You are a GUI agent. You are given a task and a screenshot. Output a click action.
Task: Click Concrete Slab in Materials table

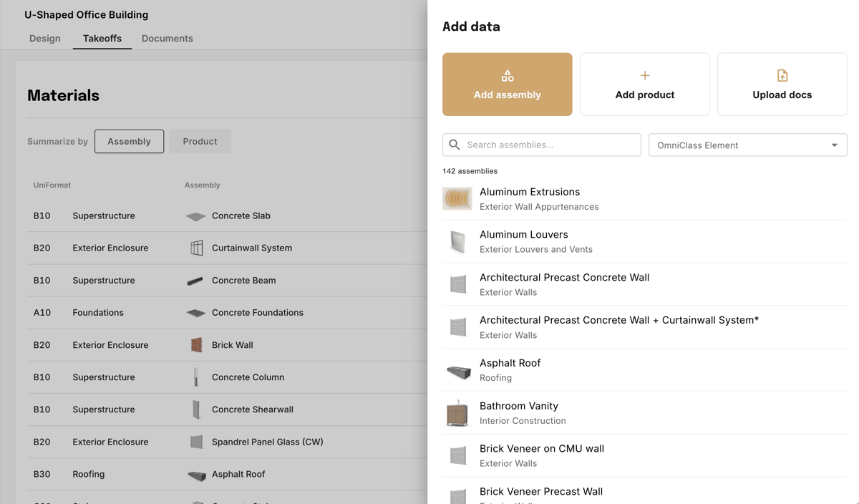point(241,215)
